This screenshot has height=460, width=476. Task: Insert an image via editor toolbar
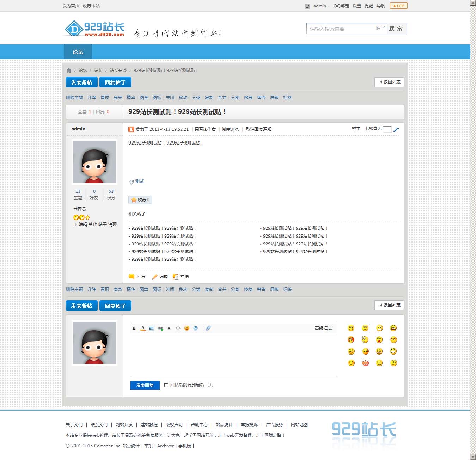point(152,328)
